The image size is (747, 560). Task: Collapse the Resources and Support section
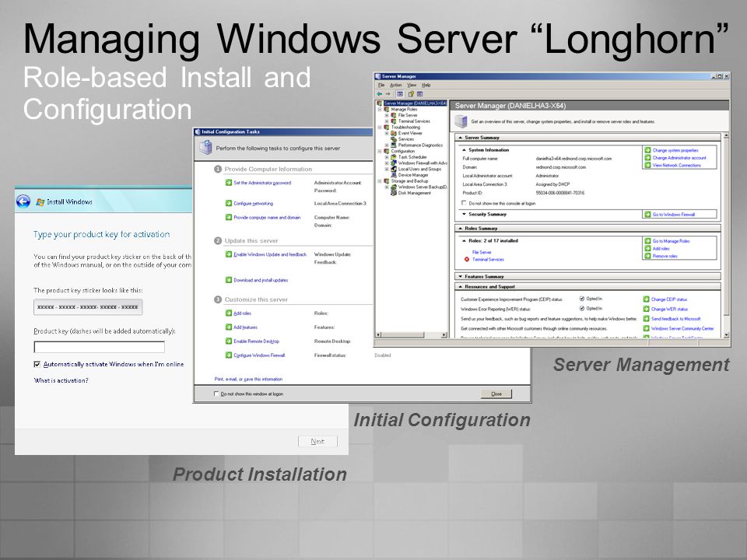[x=460, y=287]
